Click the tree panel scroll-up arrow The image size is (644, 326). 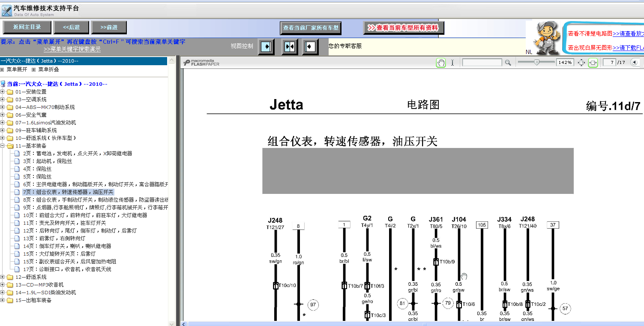(171, 61)
